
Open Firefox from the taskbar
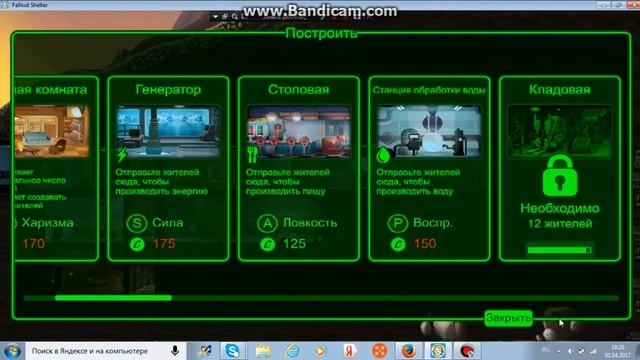coord(409,351)
